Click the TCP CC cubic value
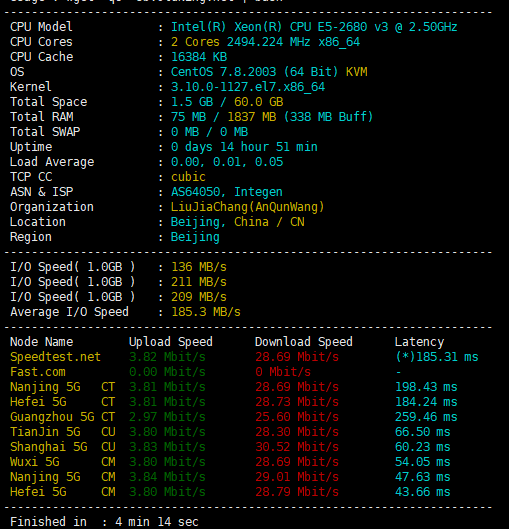This screenshot has width=509, height=529. click(x=188, y=177)
